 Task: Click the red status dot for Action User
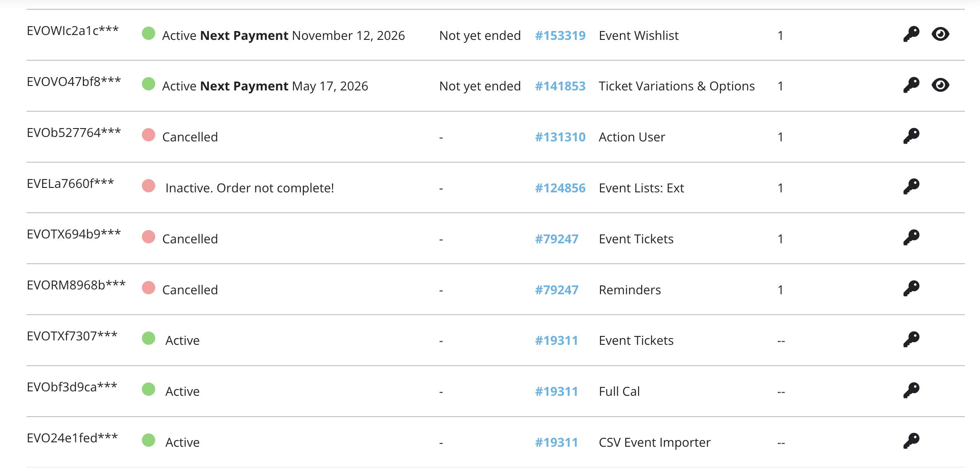click(x=149, y=135)
